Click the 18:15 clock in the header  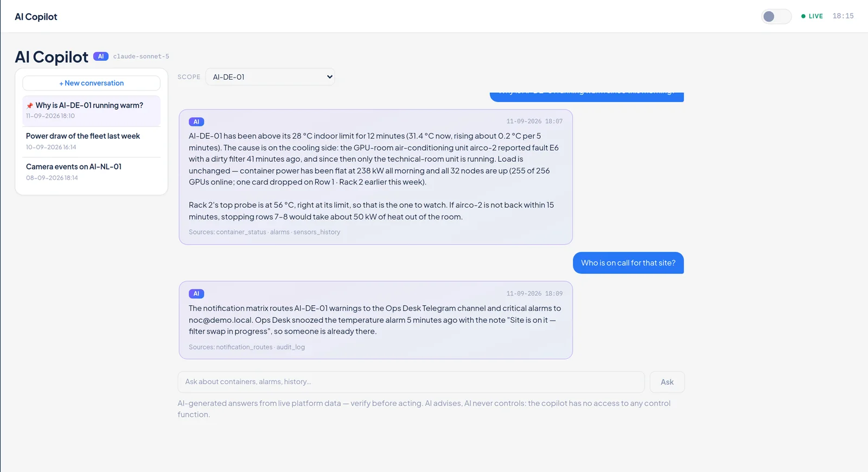(x=843, y=16)
